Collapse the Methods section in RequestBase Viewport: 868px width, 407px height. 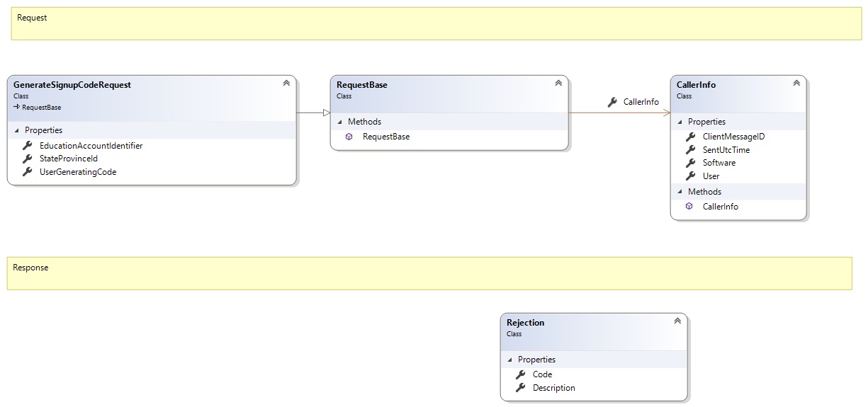coord(340,122)
